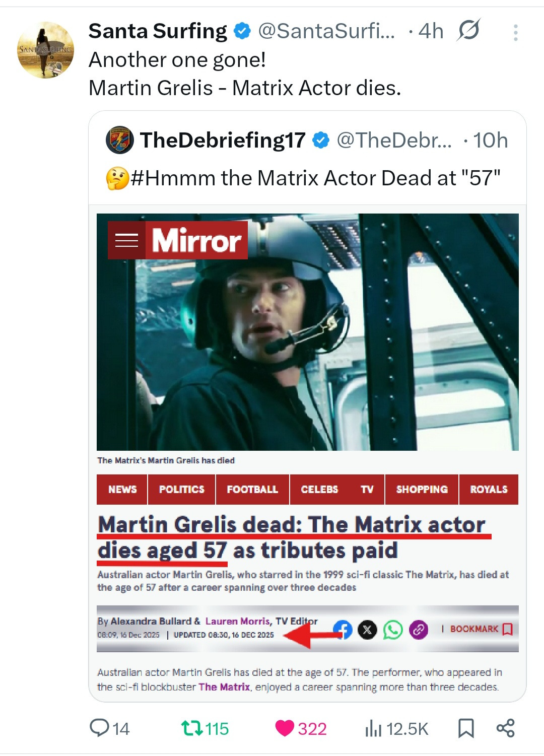This screenshot has width=544, height=756.
Task: Share article on Facebook icon
Action: pos(343,629)
